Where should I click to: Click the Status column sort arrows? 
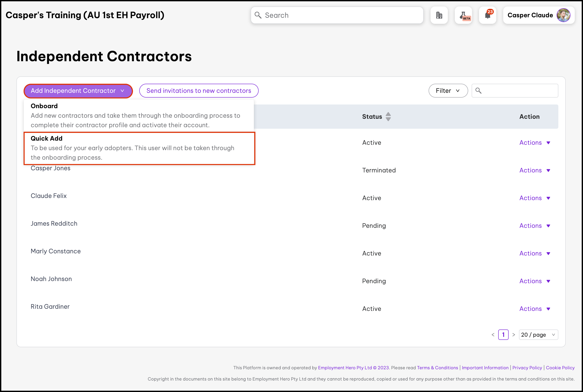click(x=388, y=117)
